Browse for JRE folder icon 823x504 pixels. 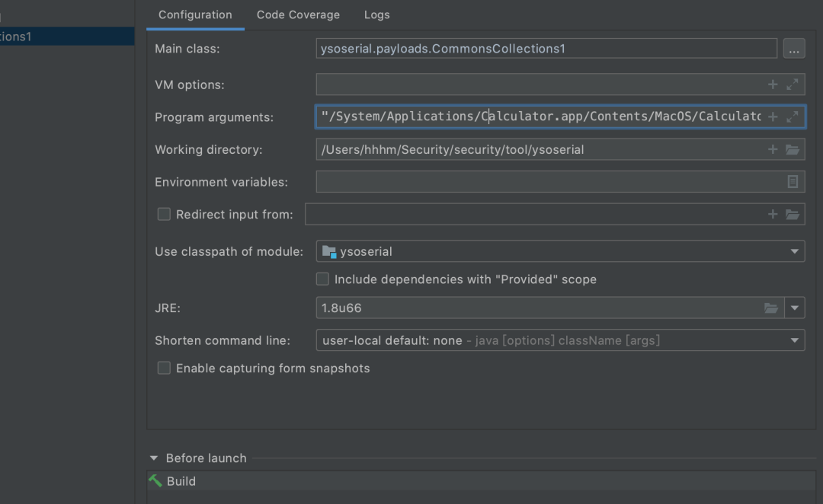tap(771, 308)
